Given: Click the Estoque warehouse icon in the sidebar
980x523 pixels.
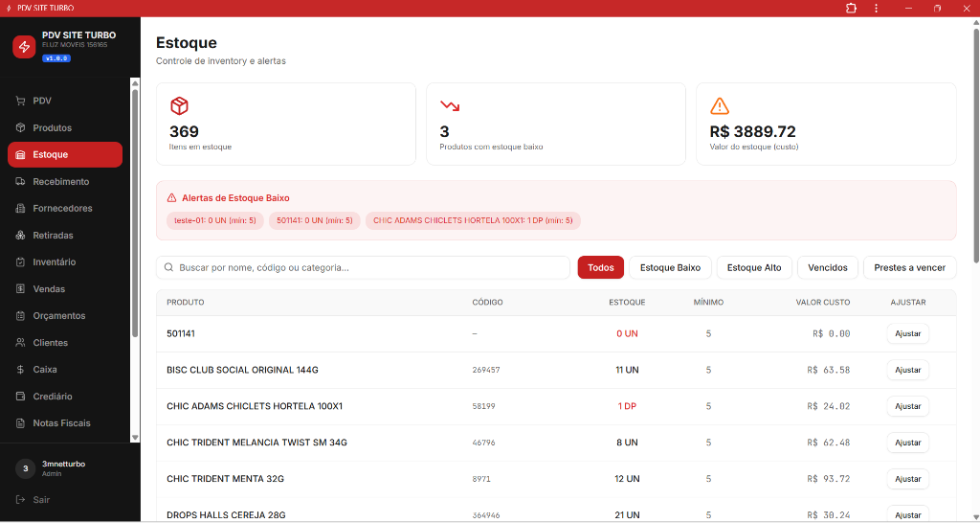Looking at the screenshot, I should [x=21, y=154].
